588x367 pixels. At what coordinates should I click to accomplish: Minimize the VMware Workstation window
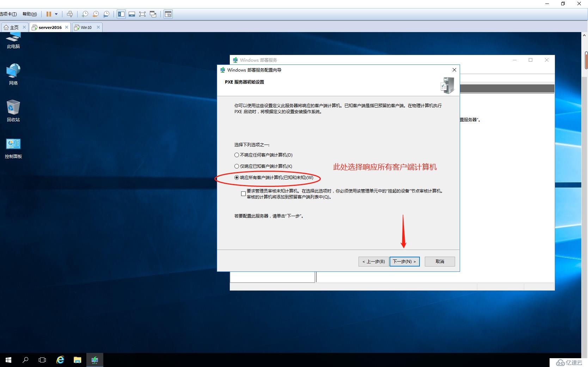tap(547, 4)
